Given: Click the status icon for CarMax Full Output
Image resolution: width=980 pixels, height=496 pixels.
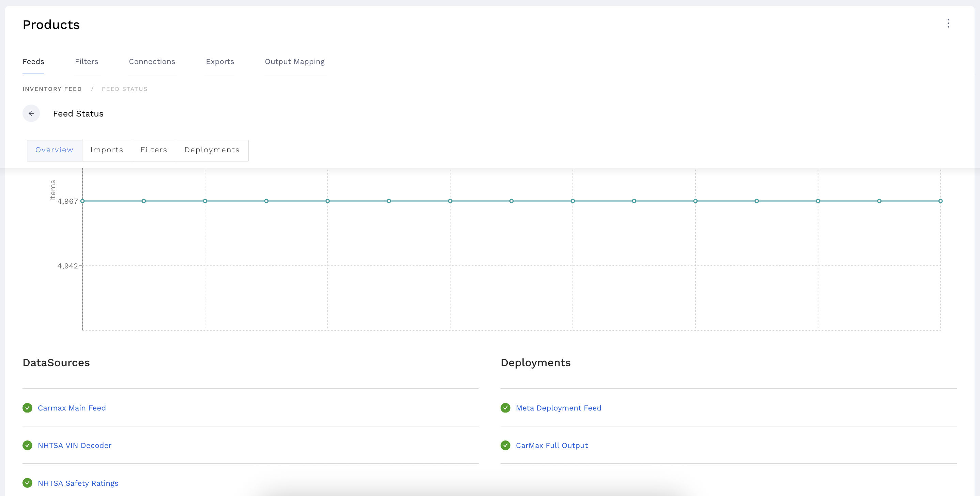Looking at the screenshot, I should 505,445.
